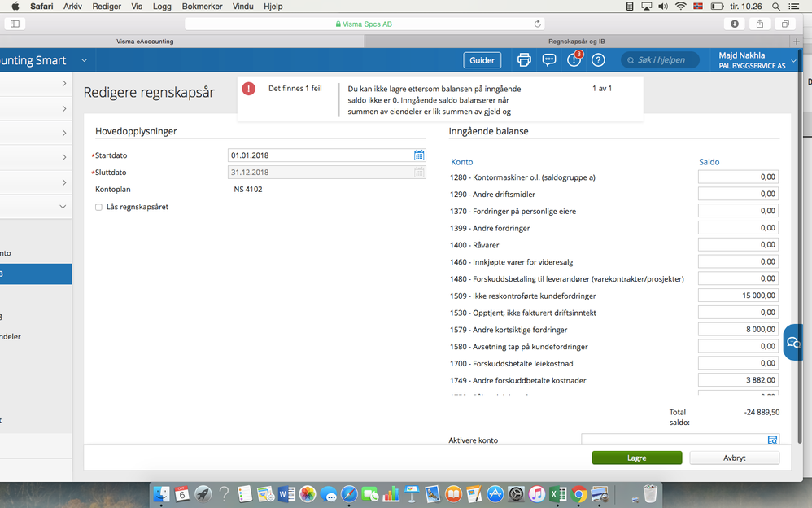Expand the first sidebar menu section
The image size is (812, 508).
[63, 84]
